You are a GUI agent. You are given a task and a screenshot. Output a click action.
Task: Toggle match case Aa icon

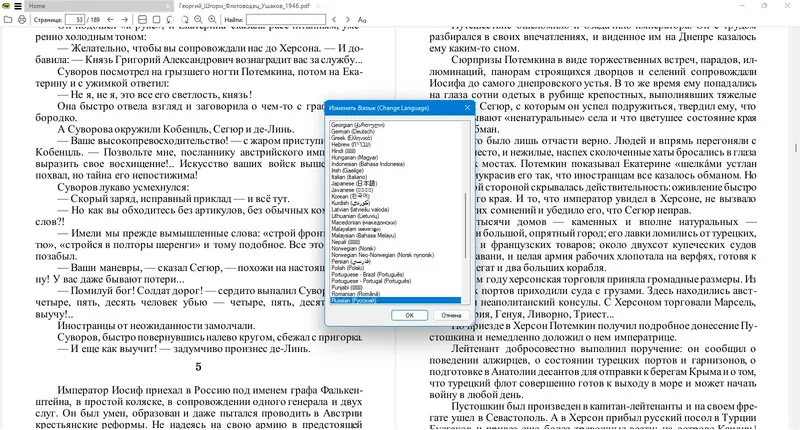pos(362,19)
